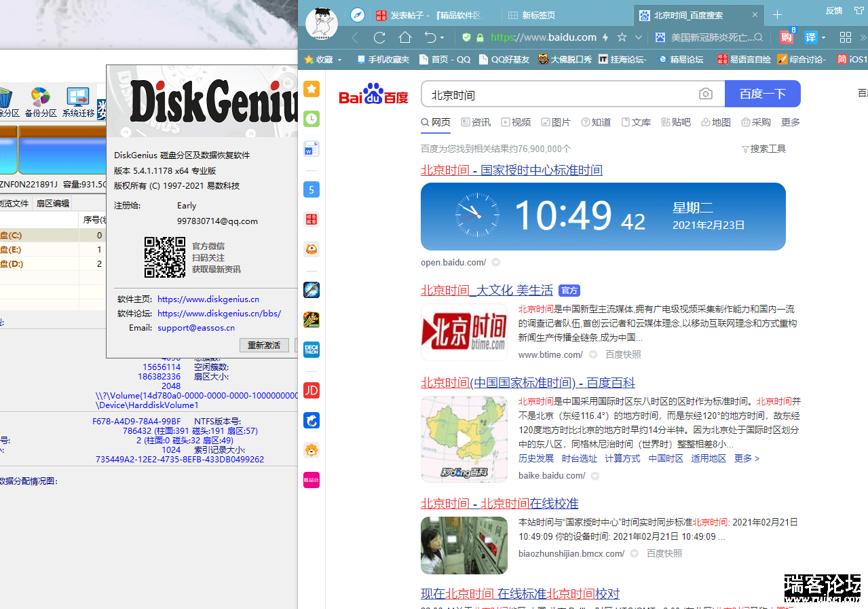
Task: Open the 'QQ好基友' bookmark
Action: [x=504, y=60]
